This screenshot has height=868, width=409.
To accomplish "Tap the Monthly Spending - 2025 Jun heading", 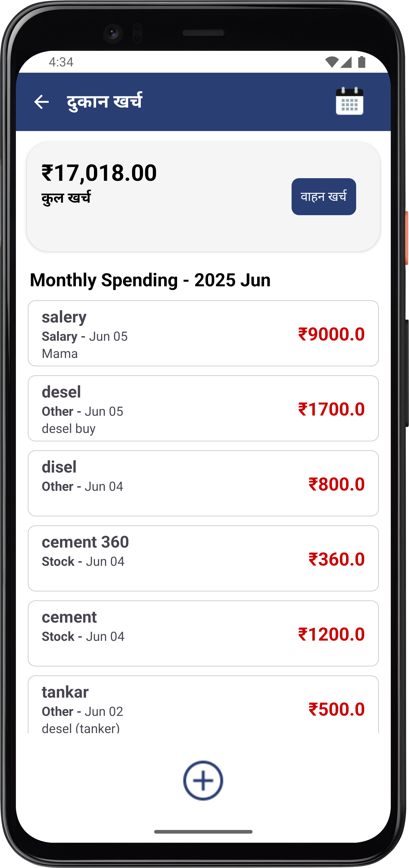I will click(150, 280).
